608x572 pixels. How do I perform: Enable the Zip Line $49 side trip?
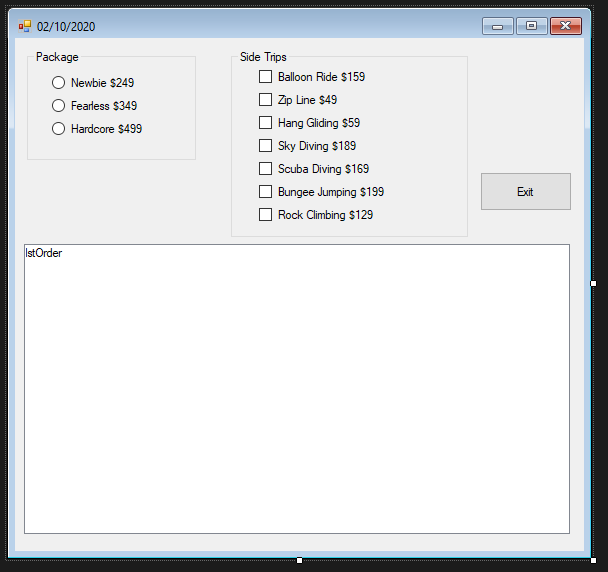[x=298, y=100]
